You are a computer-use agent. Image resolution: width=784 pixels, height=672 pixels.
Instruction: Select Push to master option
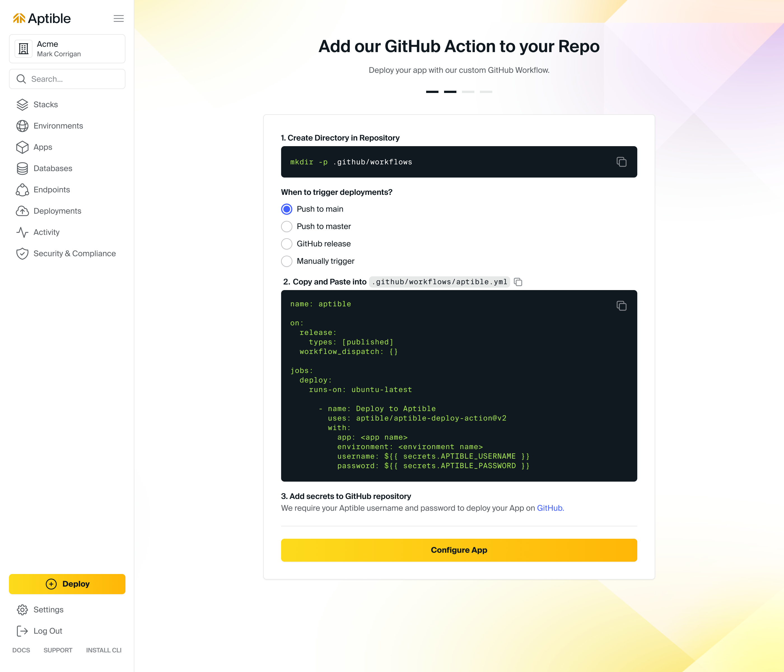tap(287, 226)
